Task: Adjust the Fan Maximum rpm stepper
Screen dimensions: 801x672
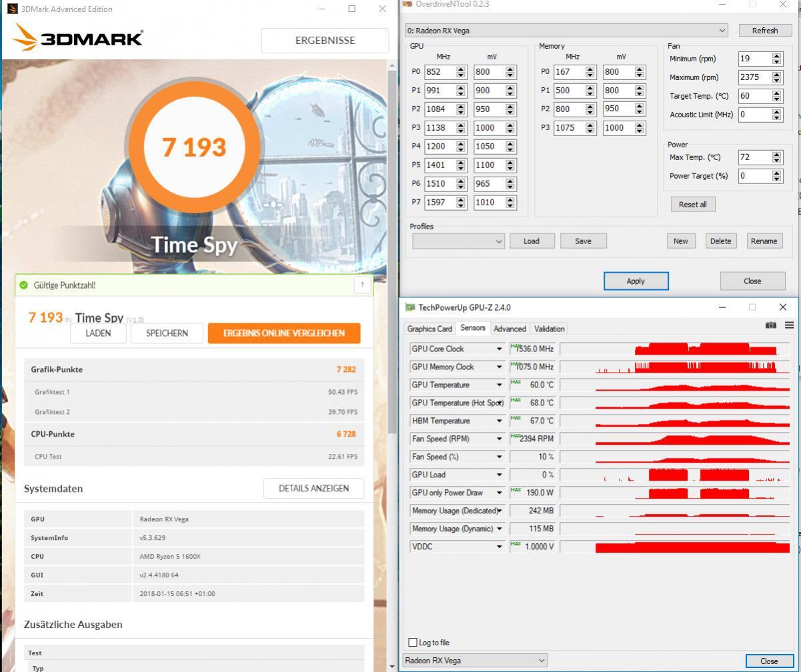Action: (x=776, y=77)
